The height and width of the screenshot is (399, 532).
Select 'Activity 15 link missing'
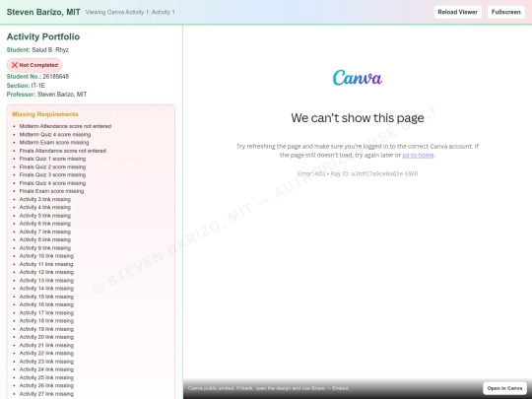pos(46,297)
